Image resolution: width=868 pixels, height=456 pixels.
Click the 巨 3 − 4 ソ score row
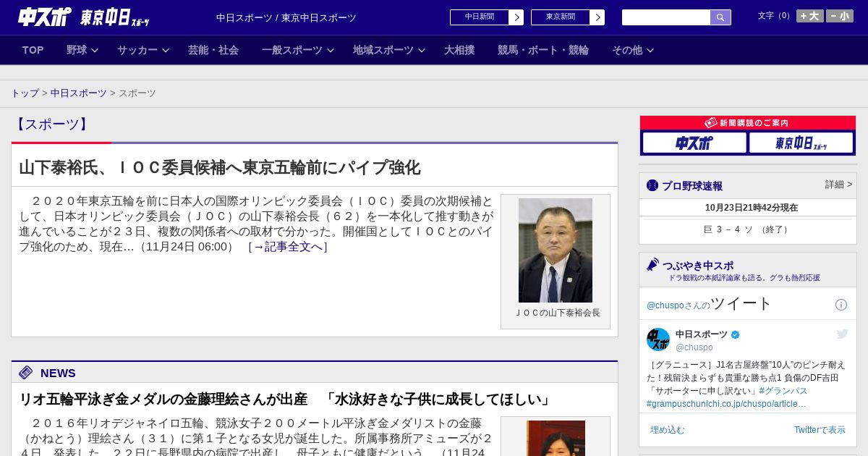[x=748, y=229]
